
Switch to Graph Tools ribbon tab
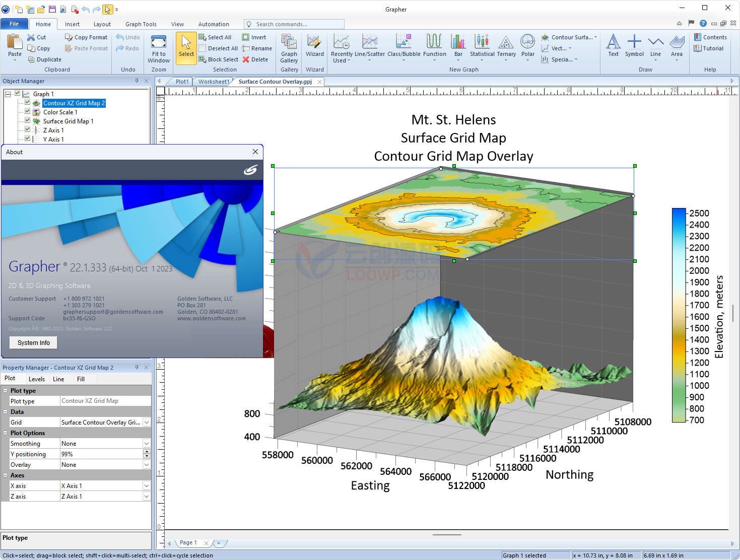pyautogui.click(x=141, y=24)
